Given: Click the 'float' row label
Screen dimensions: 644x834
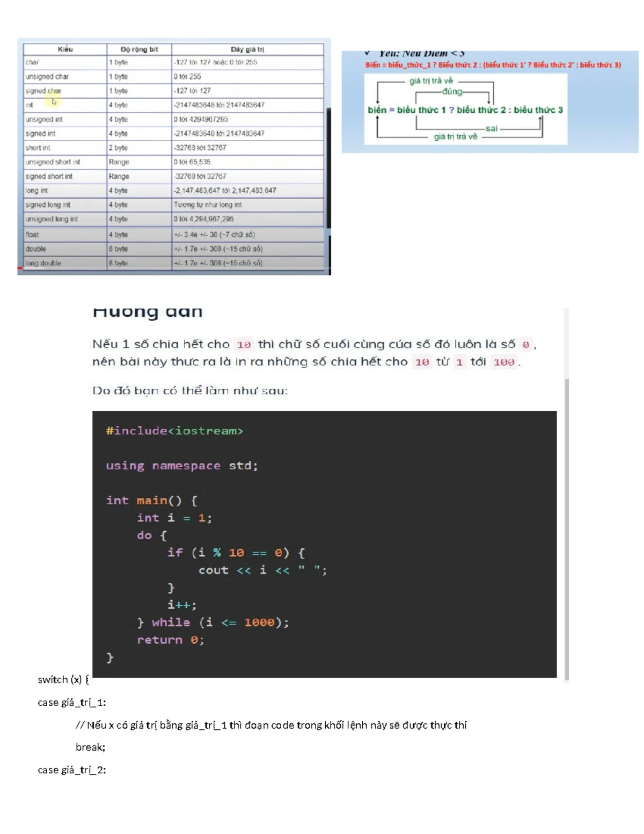Looking at the screenshot, I should [x=32, y=235].
